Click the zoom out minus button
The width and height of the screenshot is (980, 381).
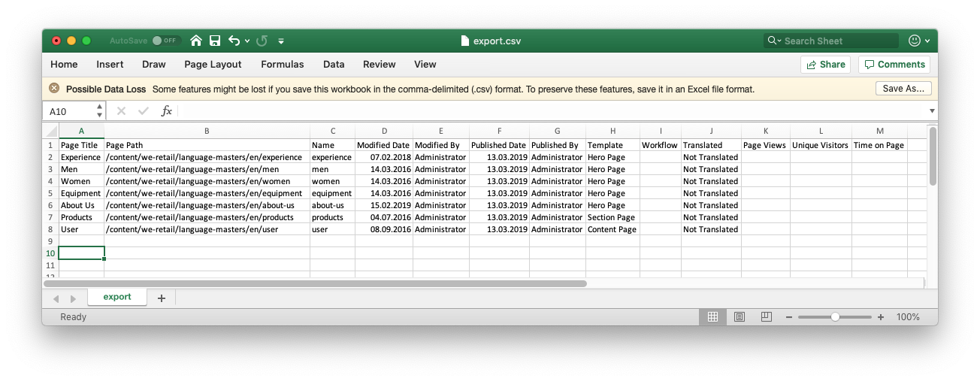(x=788, y=317)
